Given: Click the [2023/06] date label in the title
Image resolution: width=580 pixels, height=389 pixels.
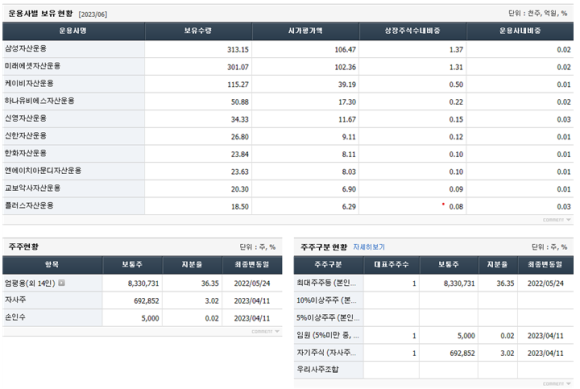Looking at the screenshot, I should click(x=93, y=14).
